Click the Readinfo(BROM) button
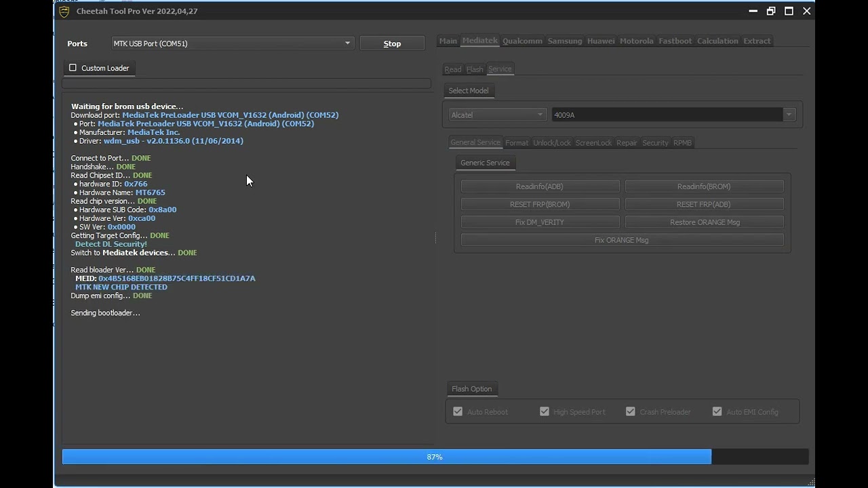The image size is (868, 488). [704, 186]
